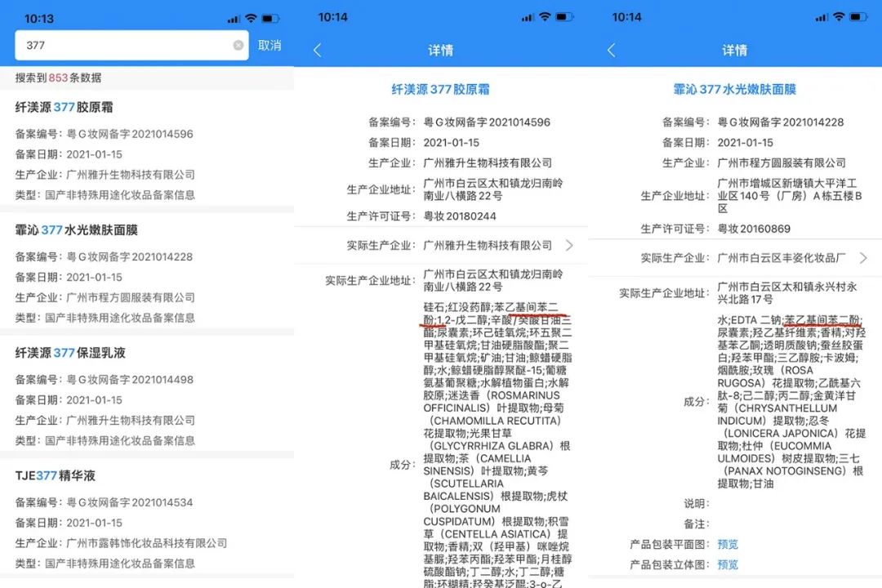Image resolution: width=882 pixels, height=588 pixels.
Task: Tap the battery icon in right status bar
Action: click(858, 17)
